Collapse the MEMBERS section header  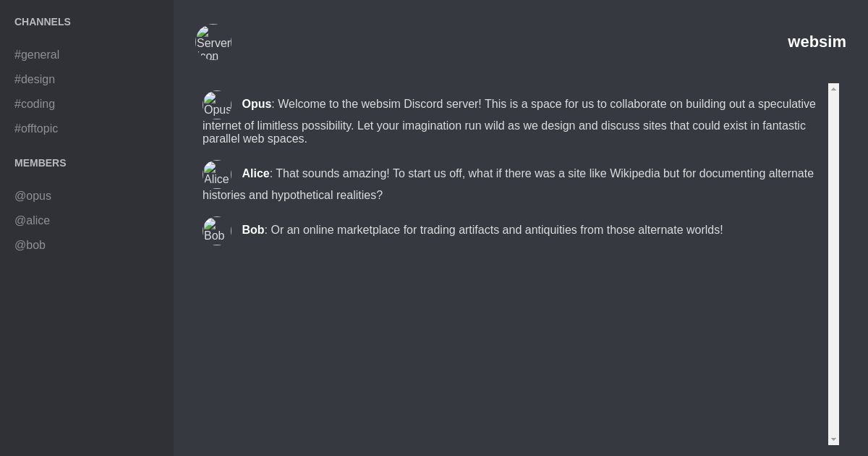click(x=41, y=163)
